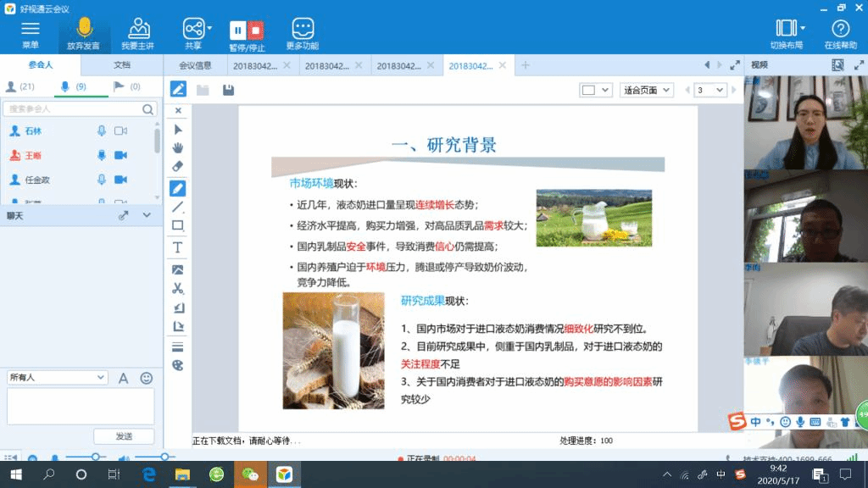Screen dimensions: 868x488
Task: Toggle camera for participant 任金政
Action: 120,180
